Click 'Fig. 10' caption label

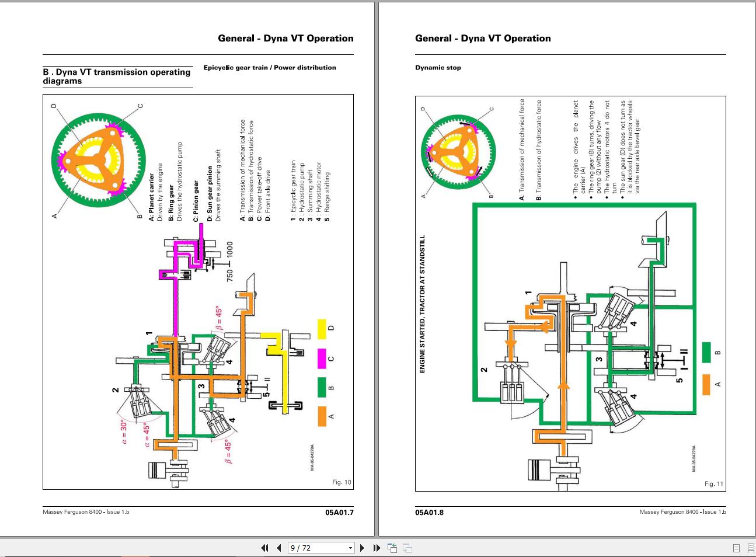point(342,482)
